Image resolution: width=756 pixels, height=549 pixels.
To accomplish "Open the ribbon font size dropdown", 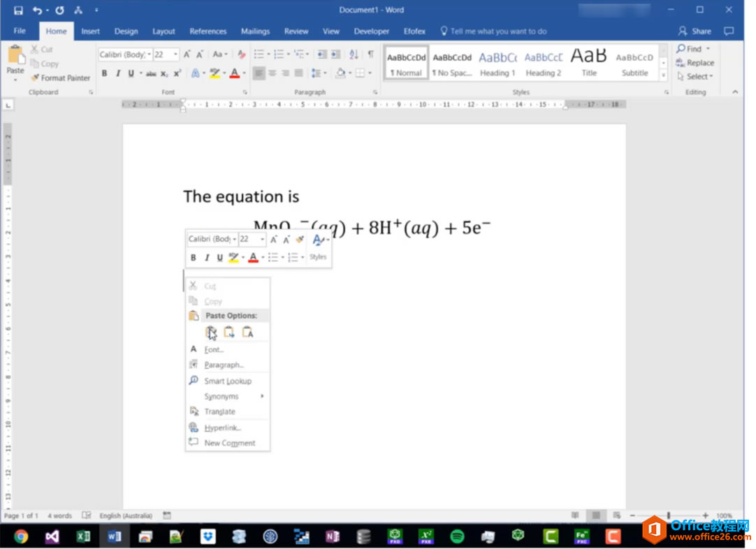I will pyautogui.click(x=175, y=54).
